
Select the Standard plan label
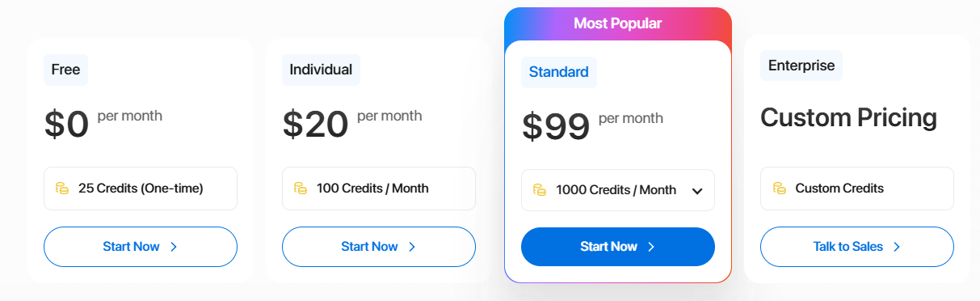click(x=559, y=72)
